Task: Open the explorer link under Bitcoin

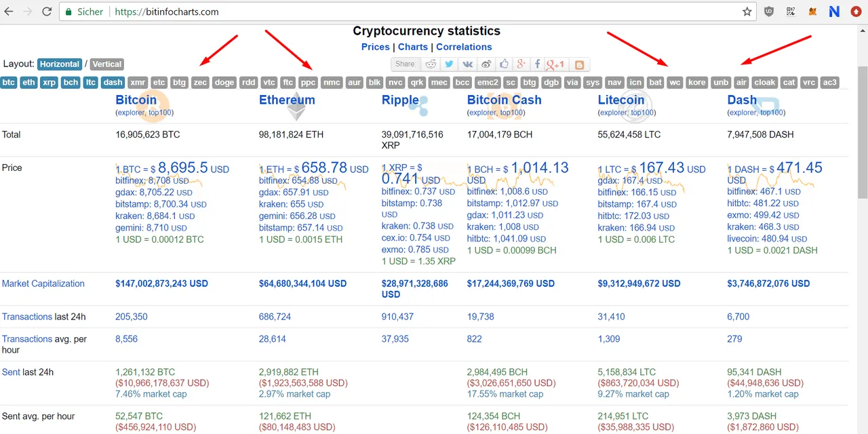Action: click(131, 113)
